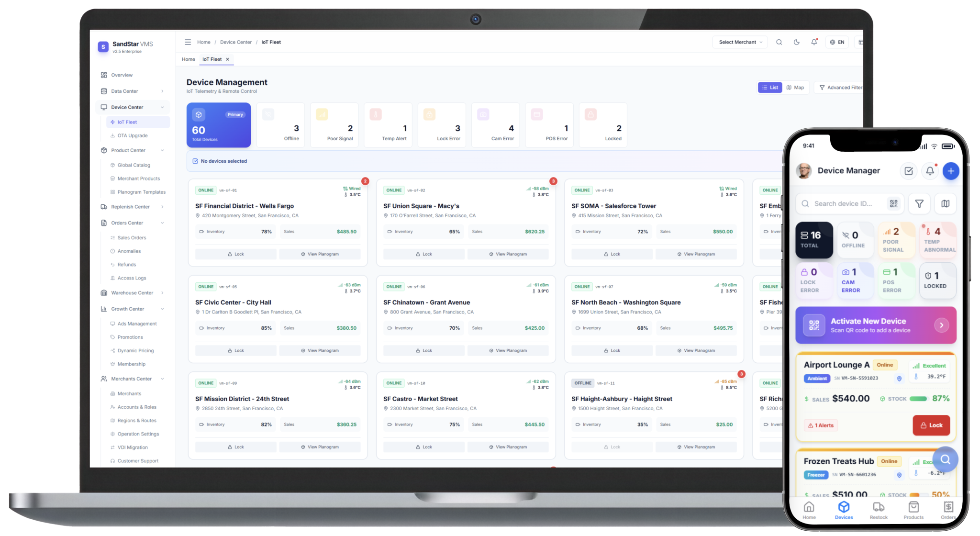Click the Device Center breadcrumb
The height and width of the screenshot is (536, 980).
coord(236,42)
